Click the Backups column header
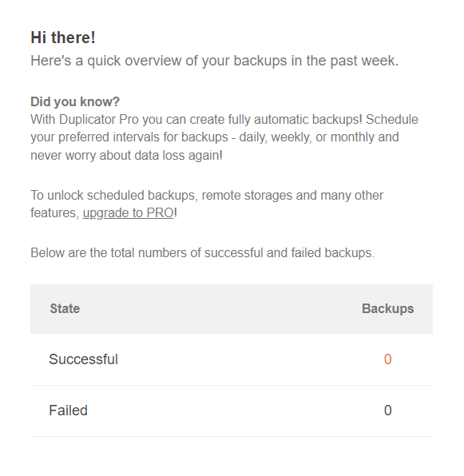 point(387,309)
